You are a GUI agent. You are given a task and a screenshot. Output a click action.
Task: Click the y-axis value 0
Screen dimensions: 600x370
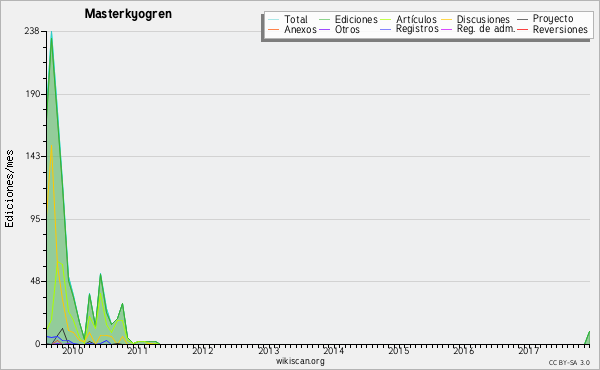tap(38, 344)
